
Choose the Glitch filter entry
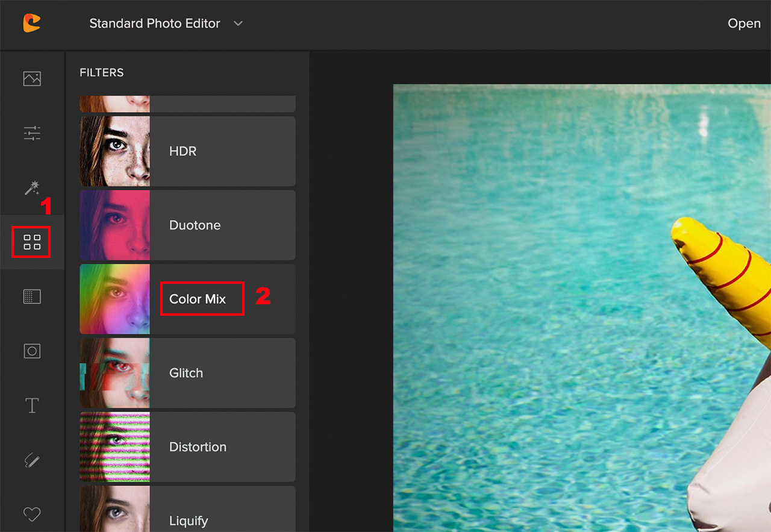[223, 372]
